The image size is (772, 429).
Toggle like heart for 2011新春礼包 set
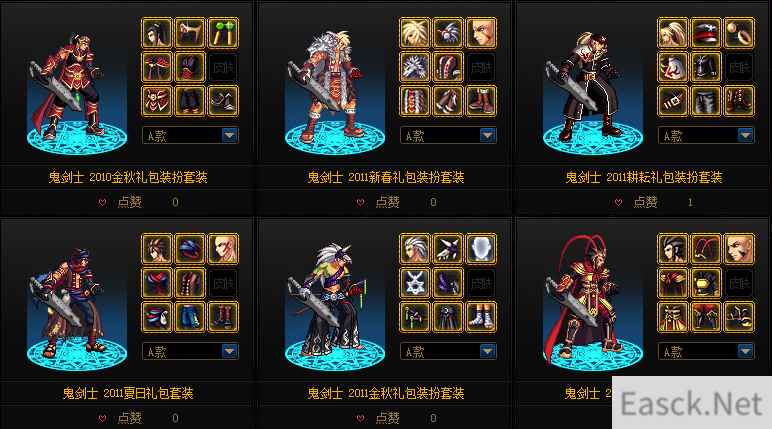point(360,202)
